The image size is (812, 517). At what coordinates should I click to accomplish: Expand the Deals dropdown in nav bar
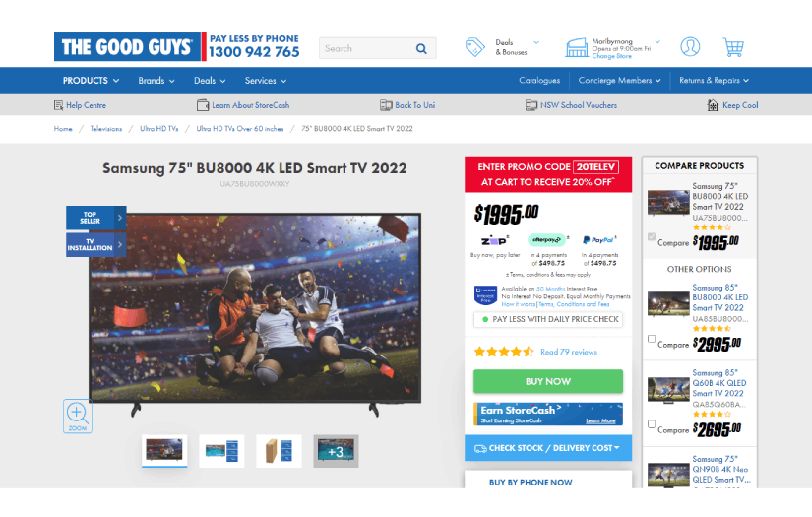[210, 81]
